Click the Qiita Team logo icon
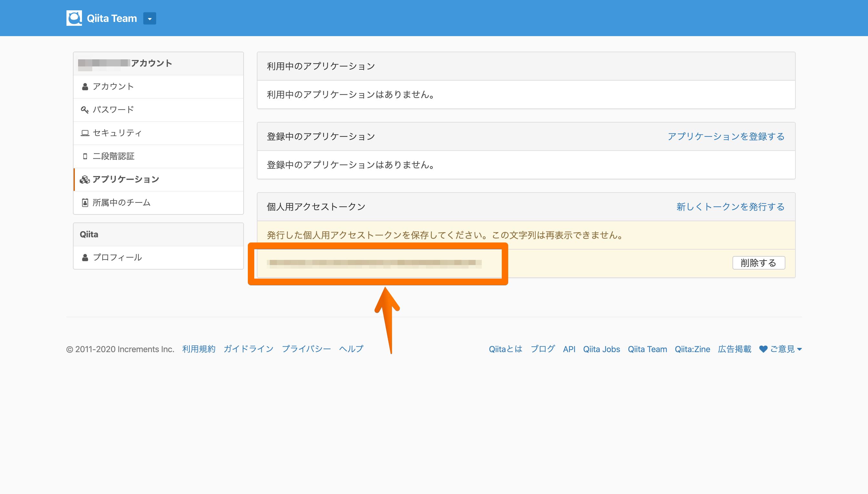The height and width of the screenshot is (494, 868). (74, 18)
